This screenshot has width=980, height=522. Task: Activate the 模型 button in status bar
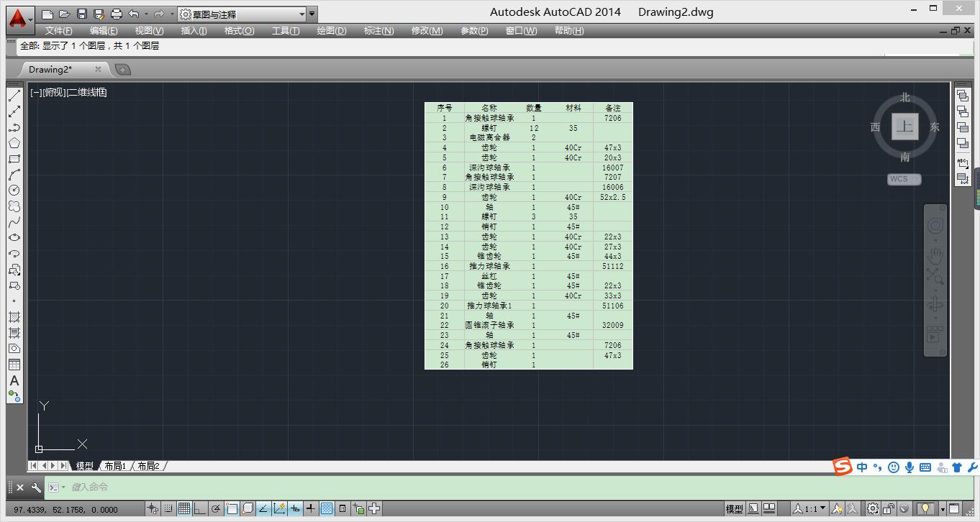[735, 508]
